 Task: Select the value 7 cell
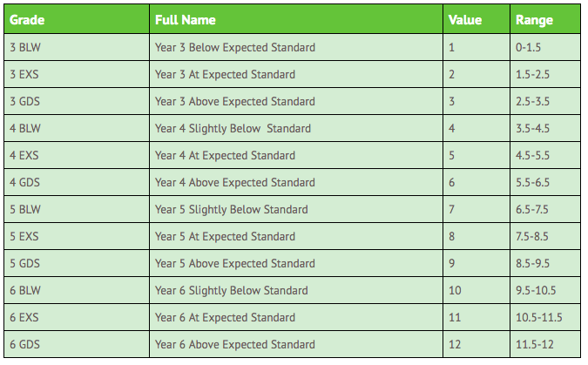452,209
